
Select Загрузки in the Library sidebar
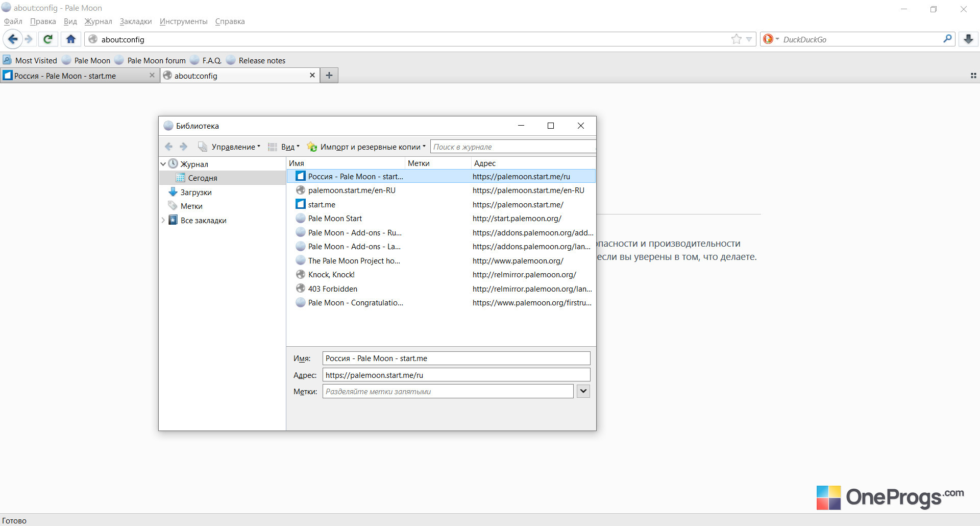196,192
